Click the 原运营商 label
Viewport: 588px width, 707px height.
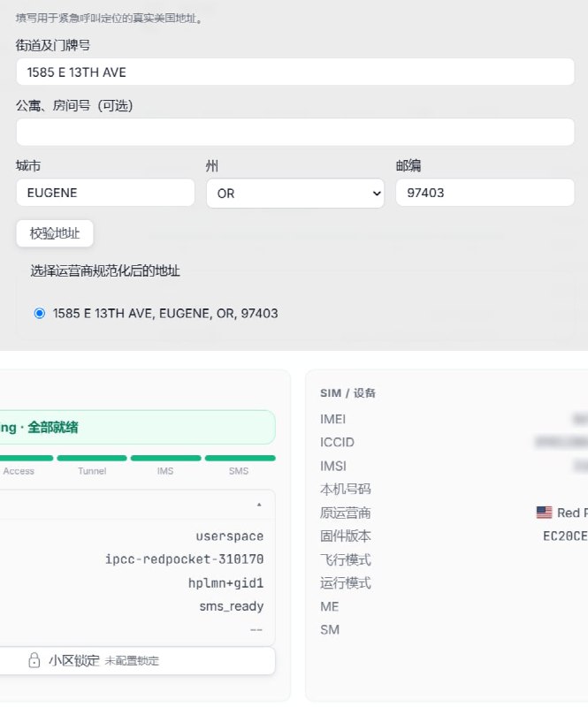(345, 513)
